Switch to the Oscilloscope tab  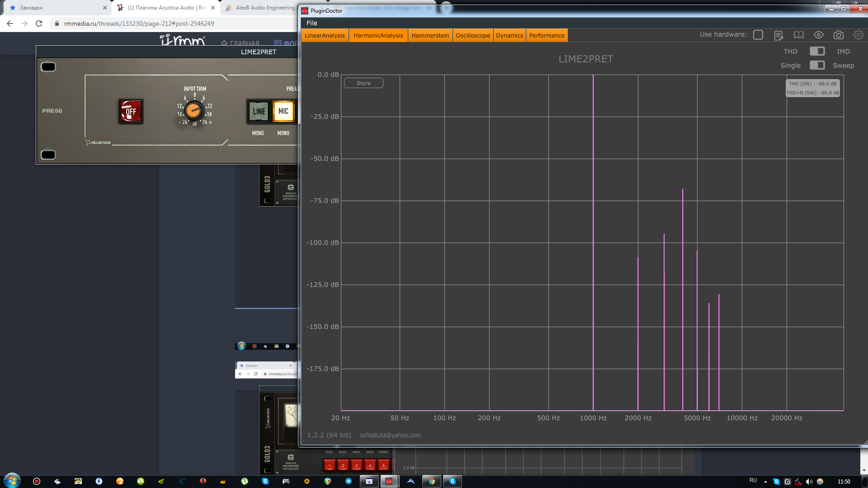point(472,35)
